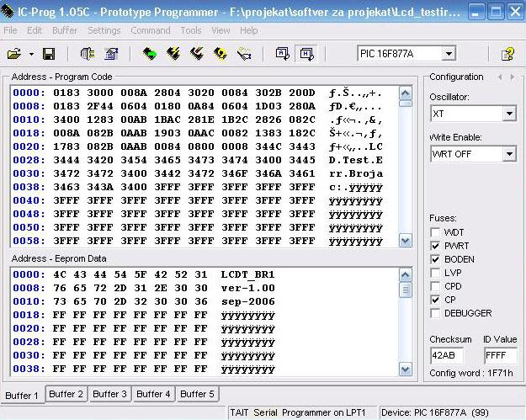
Task: Click program ASCII text rr.Broja
Action: 356,173
